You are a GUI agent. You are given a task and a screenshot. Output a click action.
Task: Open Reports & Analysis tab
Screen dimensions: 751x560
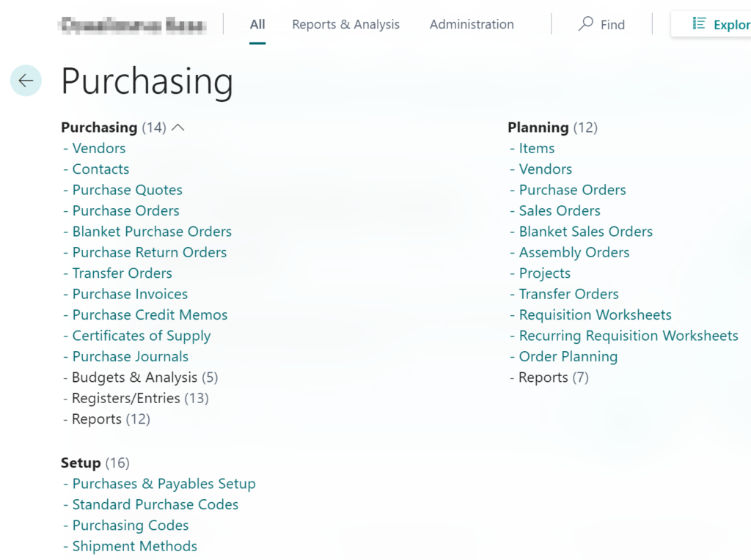click(x=345, y=24)
